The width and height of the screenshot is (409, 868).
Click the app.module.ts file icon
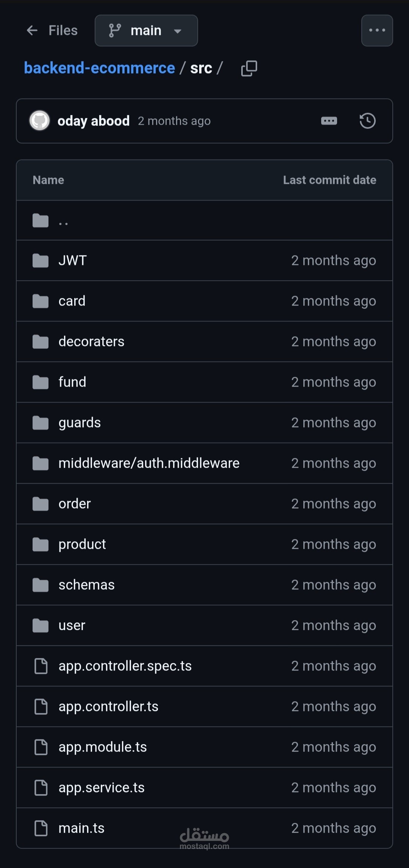click(41, 747)
